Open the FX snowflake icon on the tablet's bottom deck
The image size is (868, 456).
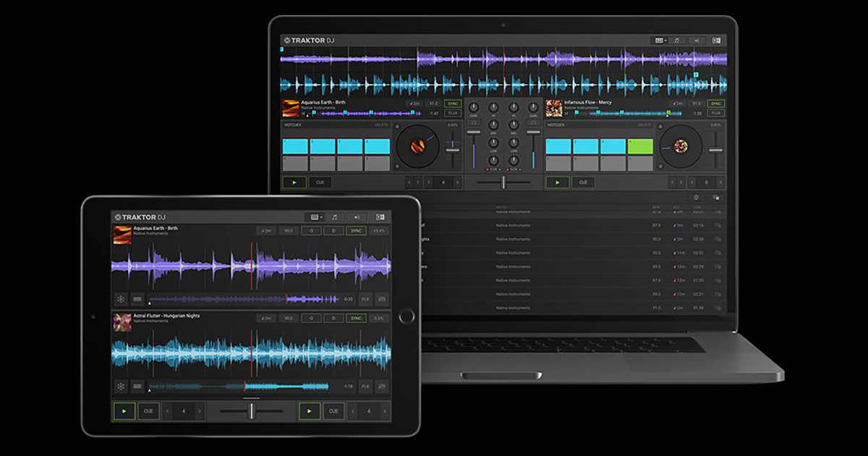(120, 387)
